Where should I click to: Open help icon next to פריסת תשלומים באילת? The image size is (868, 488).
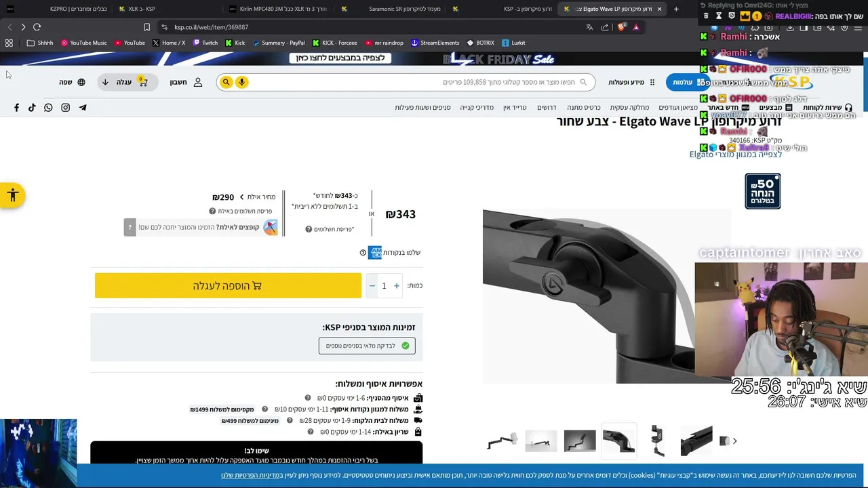pos(212,211)
